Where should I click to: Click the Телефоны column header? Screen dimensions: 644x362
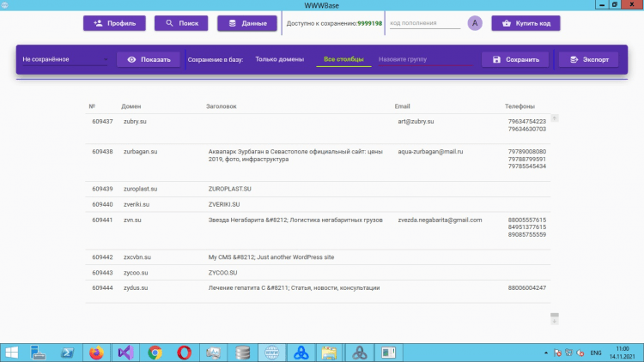519,106
